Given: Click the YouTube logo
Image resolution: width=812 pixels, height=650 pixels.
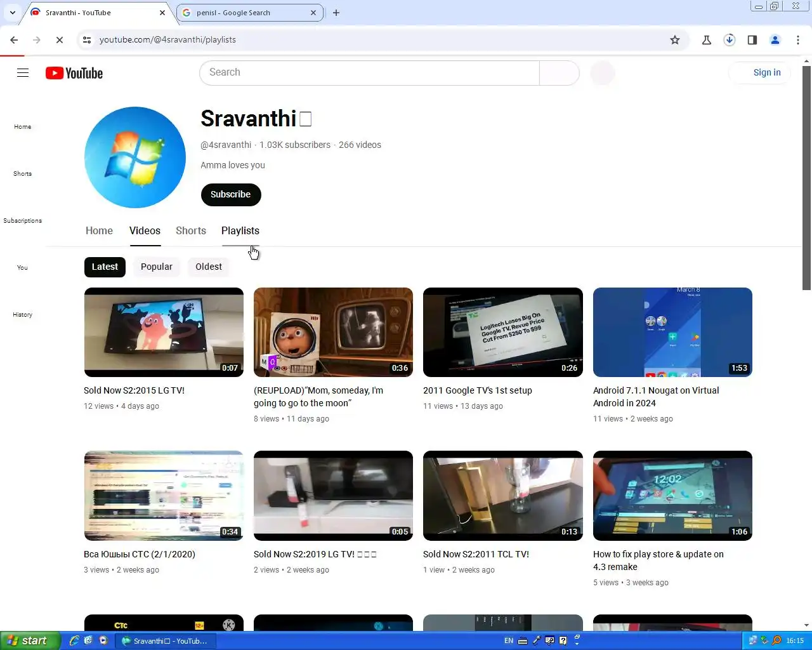Looking at the screenshot, I should pos(74,73).
